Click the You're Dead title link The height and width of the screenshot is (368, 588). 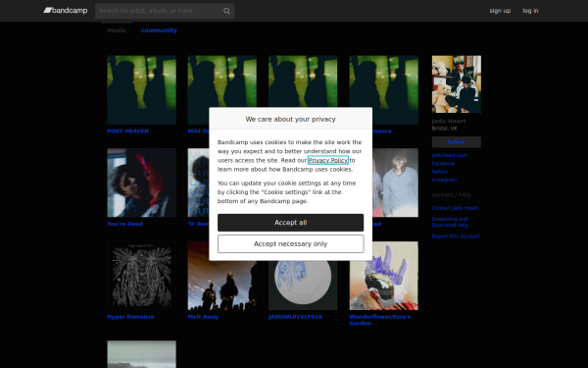[x=124, y=224]
